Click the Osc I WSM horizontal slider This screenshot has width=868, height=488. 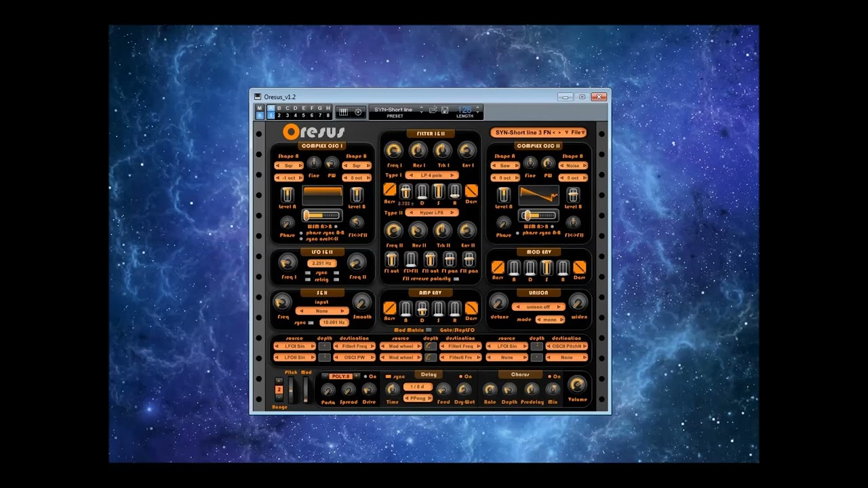321,216
